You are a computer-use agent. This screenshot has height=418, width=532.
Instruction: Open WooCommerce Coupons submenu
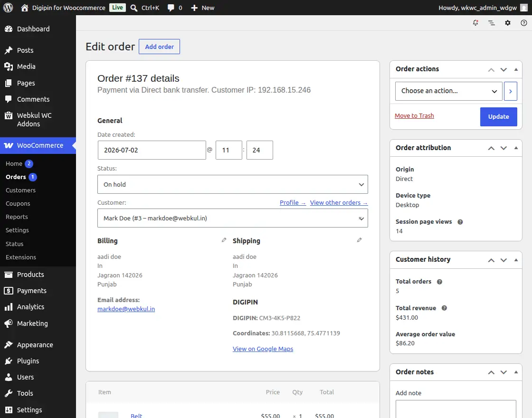point(18,204)
